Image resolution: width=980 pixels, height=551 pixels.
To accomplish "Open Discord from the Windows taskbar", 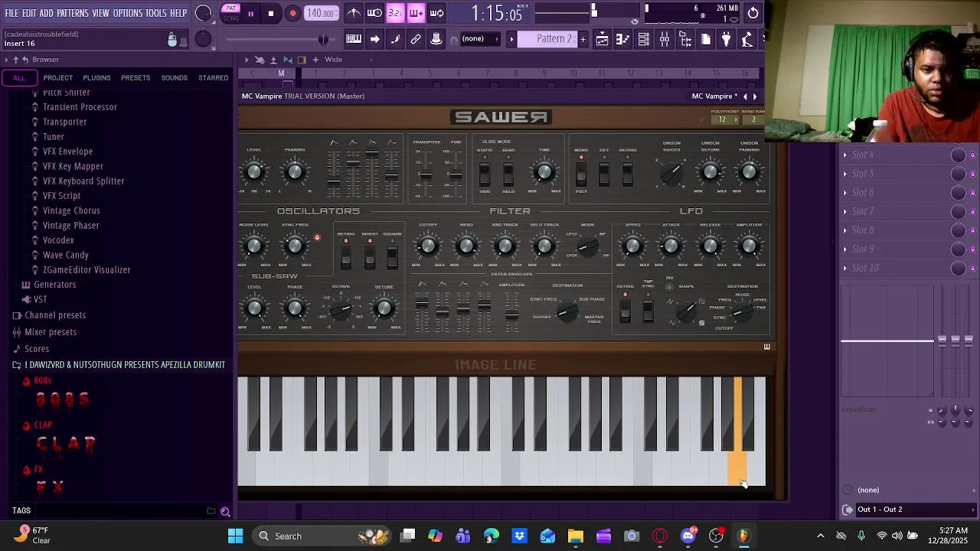I will click(688, 536).
